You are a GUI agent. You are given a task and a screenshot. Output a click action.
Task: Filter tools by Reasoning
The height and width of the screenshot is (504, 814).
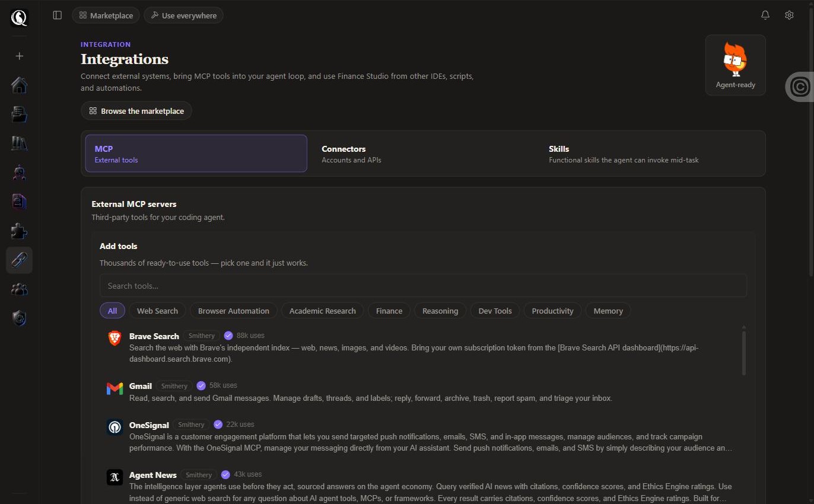[440, 311]
